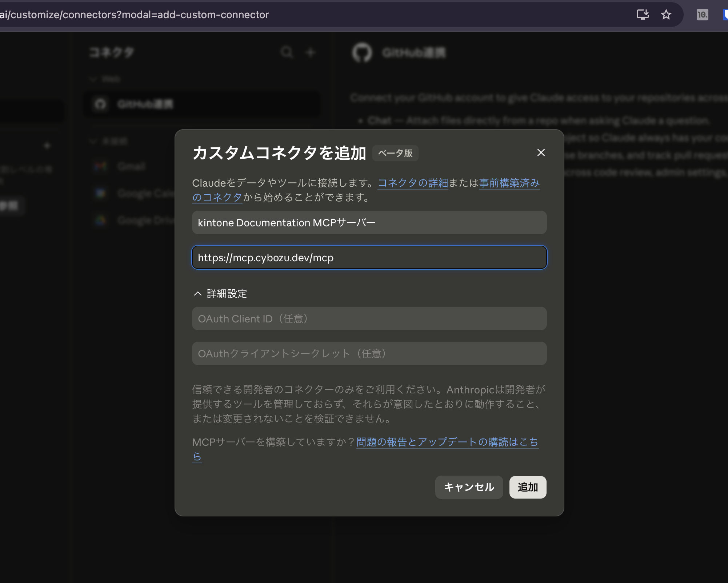
Task: Click the install app icon in address bar
Action: [643, 15]
